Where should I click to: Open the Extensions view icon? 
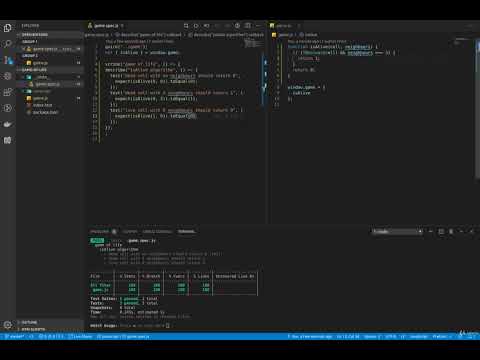[x=8, y=92]
